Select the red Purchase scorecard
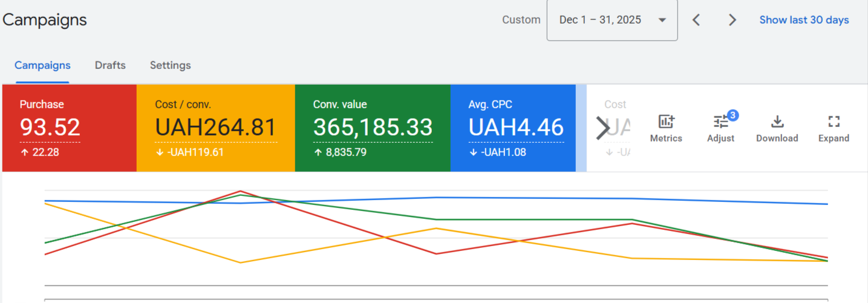 pyautogui.click(x=69, y=128)
